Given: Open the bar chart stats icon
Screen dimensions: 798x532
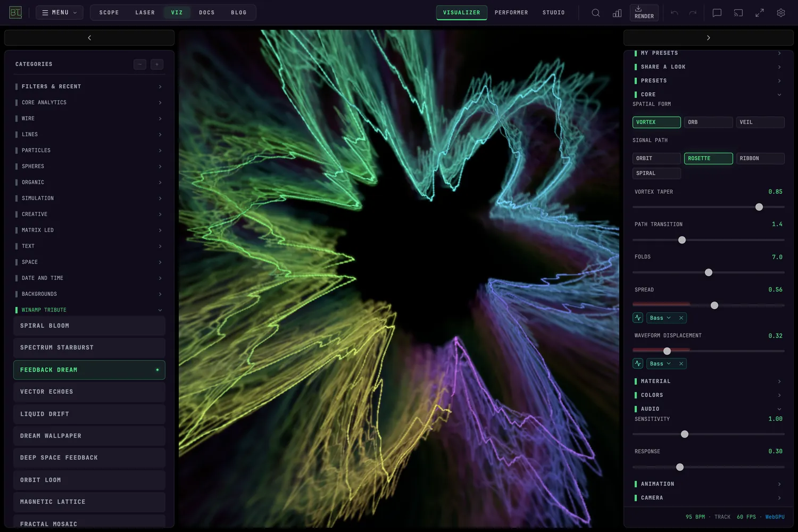Looking at the screenshot, I should tap(617, 13).
